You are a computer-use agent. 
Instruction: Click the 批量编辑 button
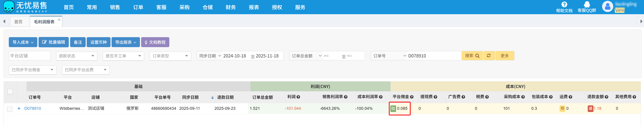click(54, 42)
